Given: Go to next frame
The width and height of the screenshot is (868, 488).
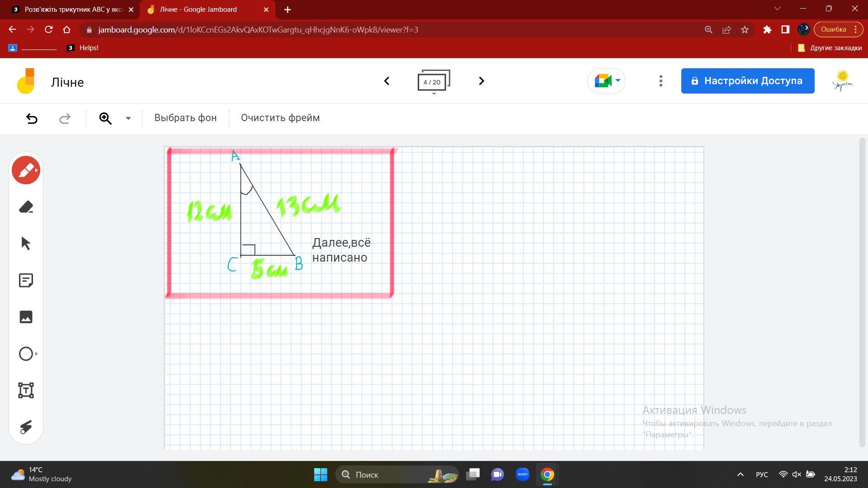Looking at the screenshot, I should pos(481,81).
